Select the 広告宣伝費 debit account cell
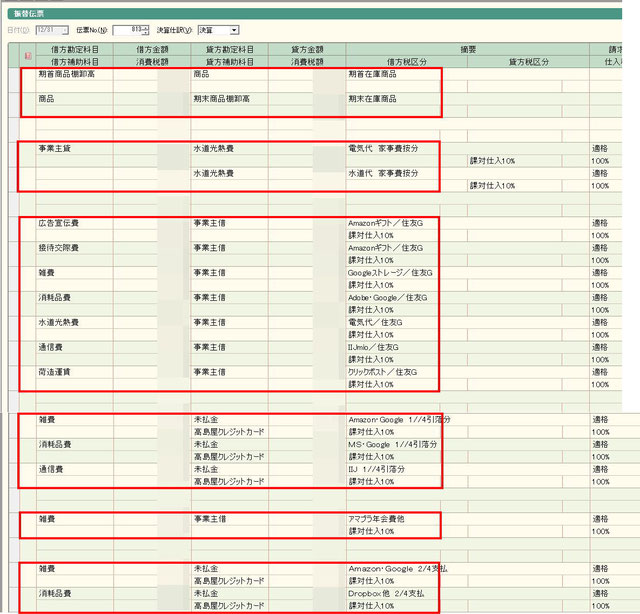The width and height of the screenshot is (640, 614). tap(75, 223)
